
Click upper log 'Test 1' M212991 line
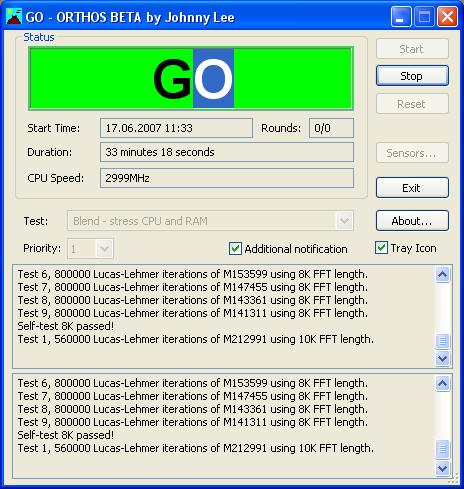(x=196, y=339)
